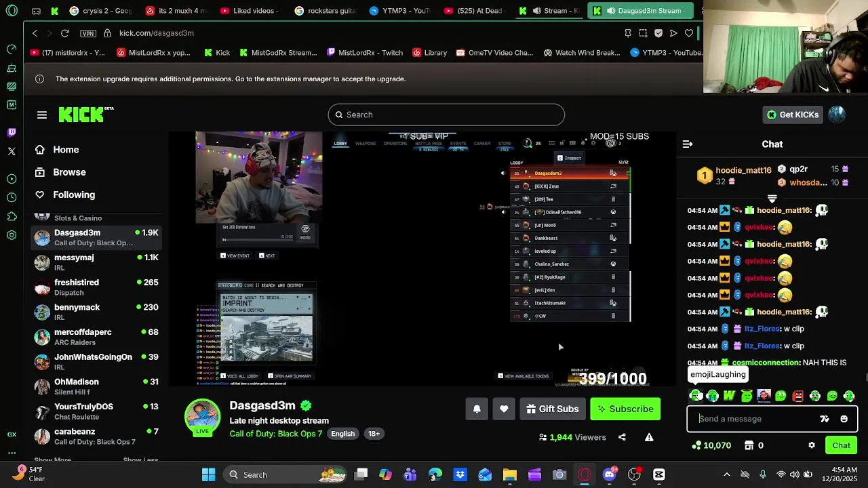Viewport: 868px width, 488px height.
Task: Take snapshot using address bar capture icon
Action: tap(643, 33)
